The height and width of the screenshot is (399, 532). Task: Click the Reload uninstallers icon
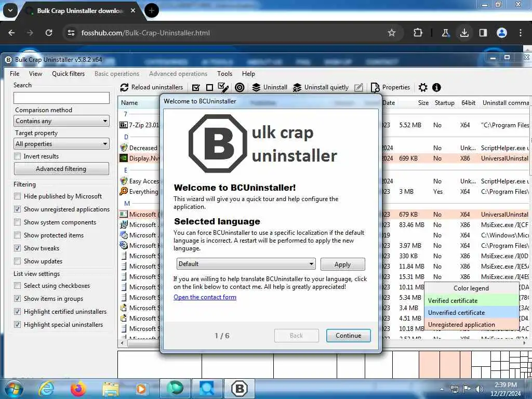(124, 87)
